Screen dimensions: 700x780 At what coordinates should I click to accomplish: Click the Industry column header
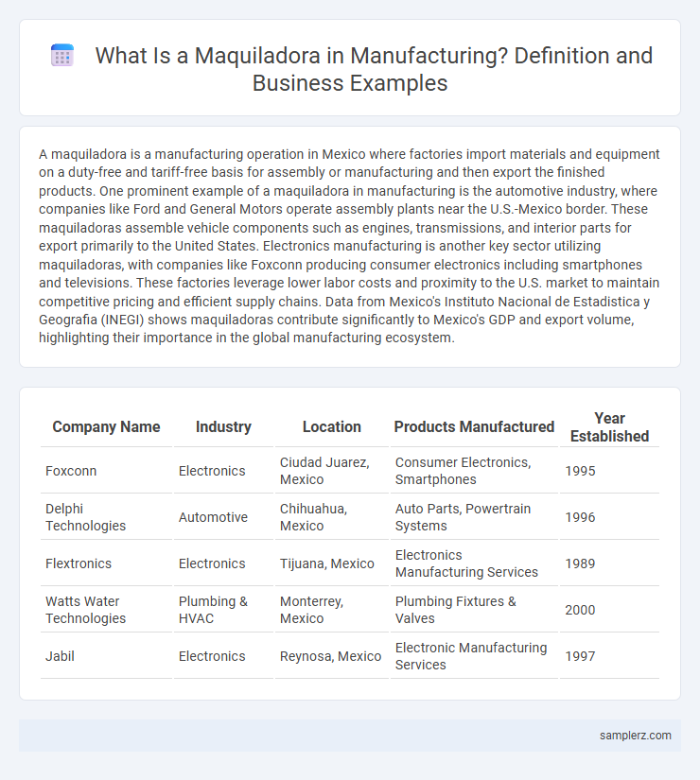tap(223, 426)
